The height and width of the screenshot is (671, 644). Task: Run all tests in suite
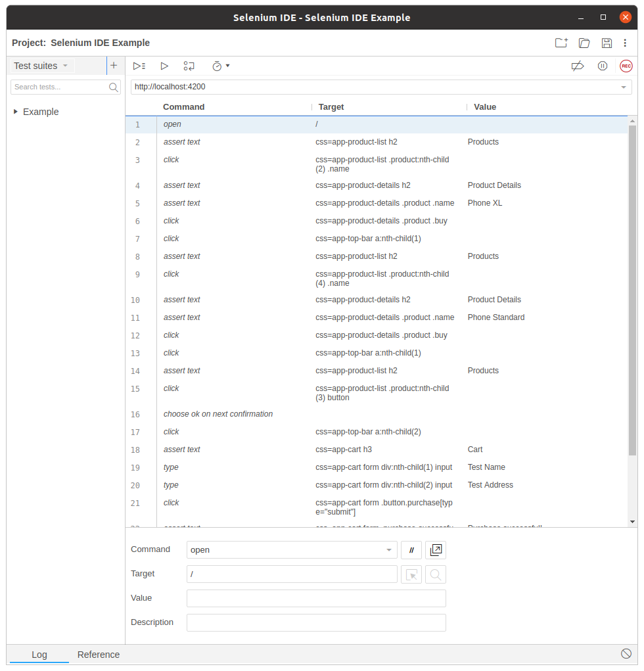(139, 66)
